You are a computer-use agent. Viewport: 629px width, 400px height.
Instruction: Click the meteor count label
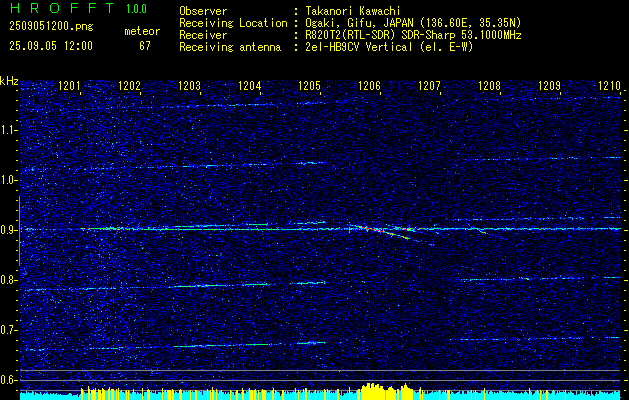point(142,31)
